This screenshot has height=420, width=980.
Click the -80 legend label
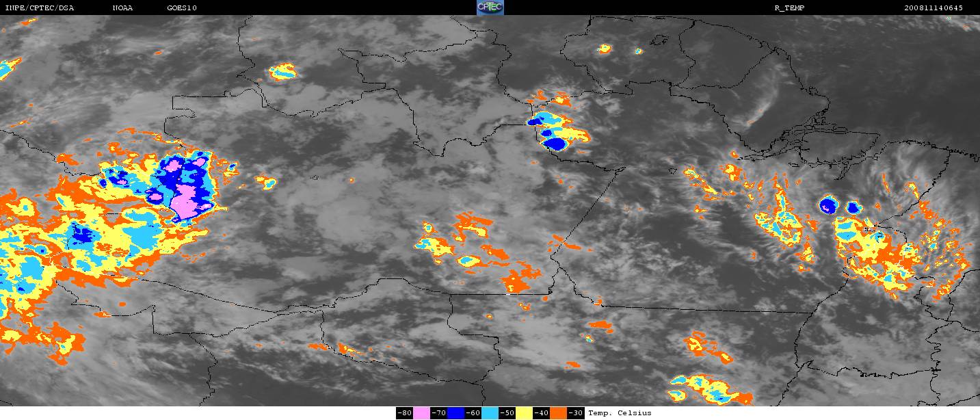(x=404, y=413)
